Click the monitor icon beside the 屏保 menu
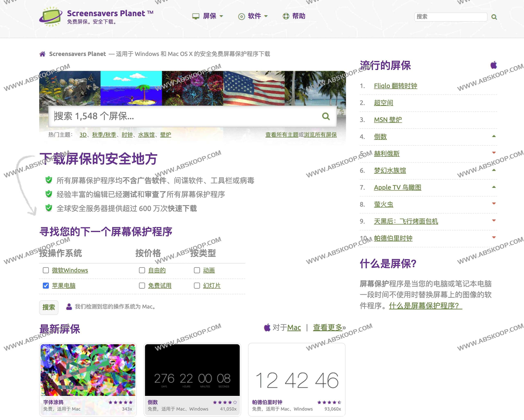 [196, 16]
